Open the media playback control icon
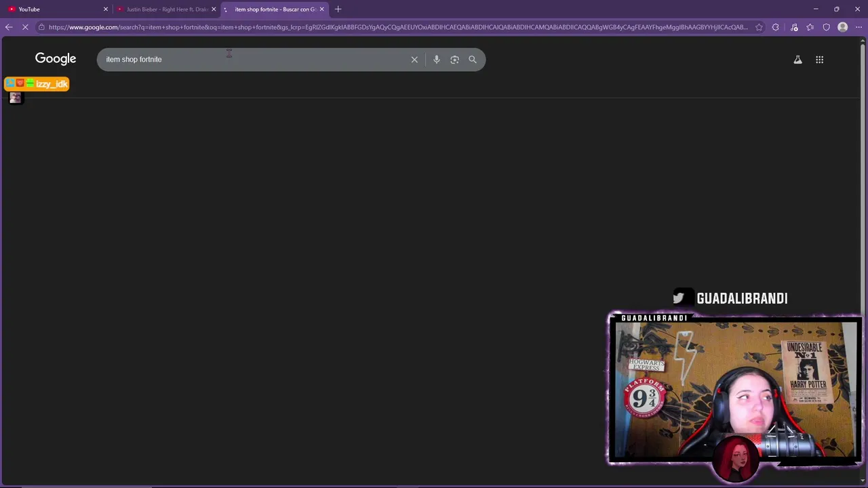The width and height of the screenshot is (868, 488). click(x=794, y=27)
